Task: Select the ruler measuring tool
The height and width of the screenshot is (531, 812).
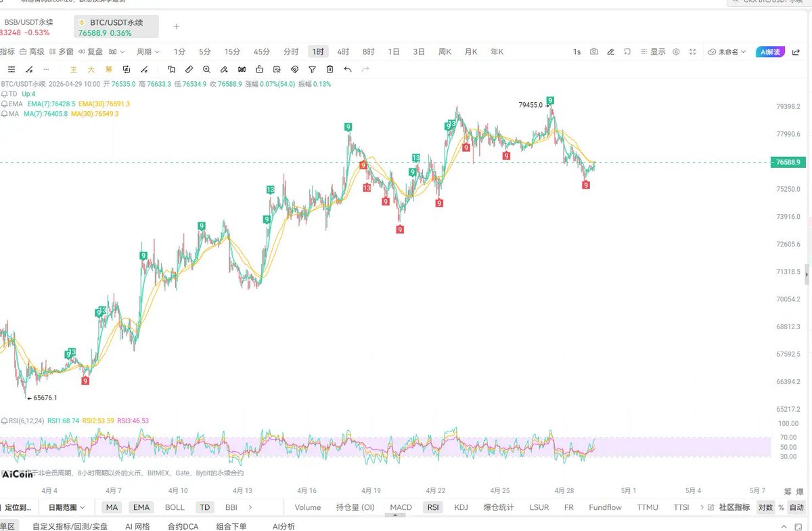Action: pos(189,69)
